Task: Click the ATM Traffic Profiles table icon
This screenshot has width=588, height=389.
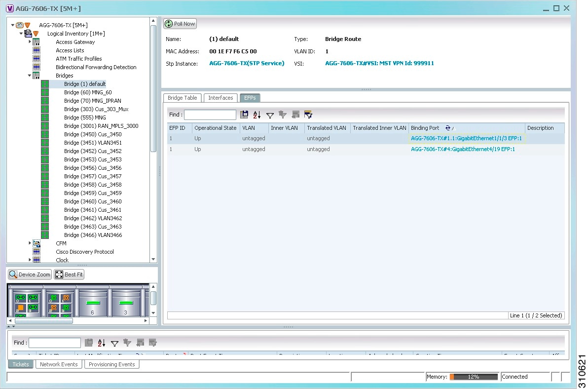Action: (37, 59)
